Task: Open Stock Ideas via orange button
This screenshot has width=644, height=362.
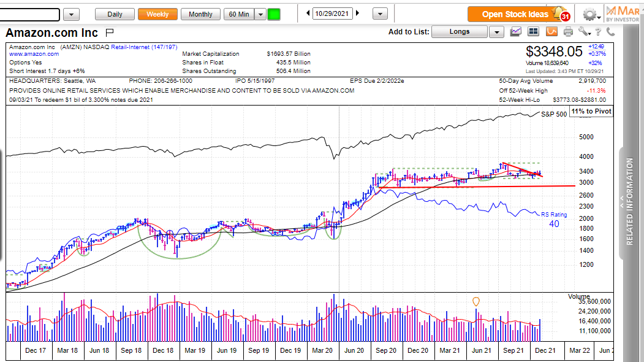Action: click(x=510, y=14)
